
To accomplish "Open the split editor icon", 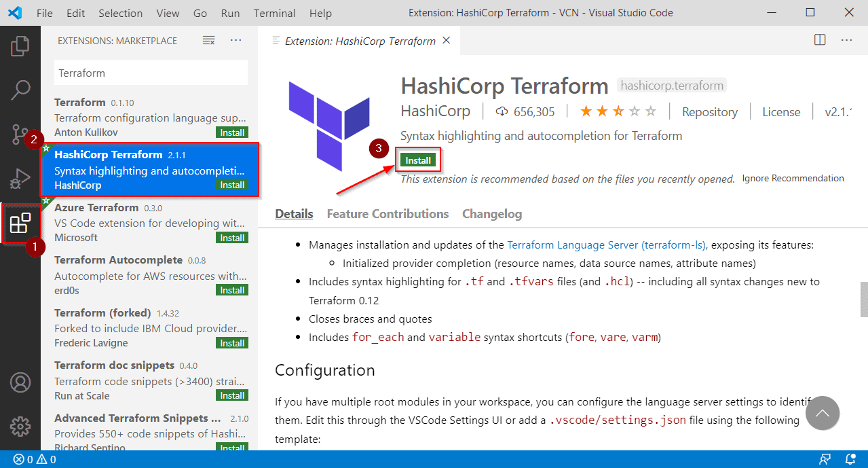I will coord(819,40).
